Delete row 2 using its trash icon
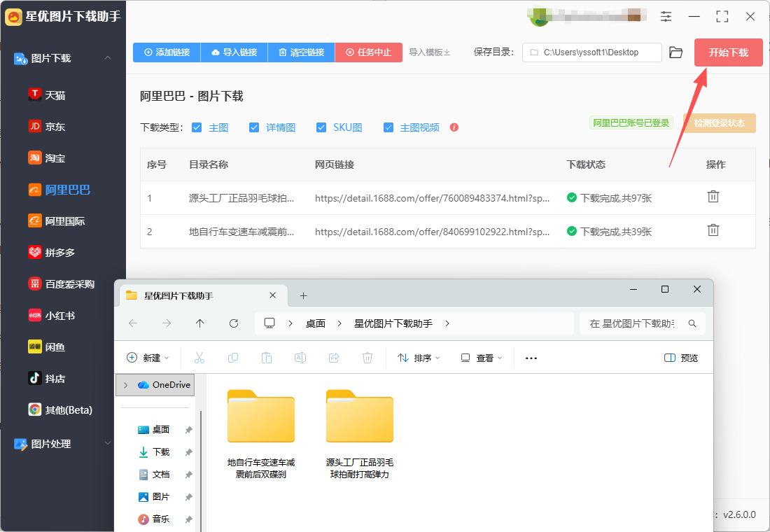770x532 pixels. 713,230
